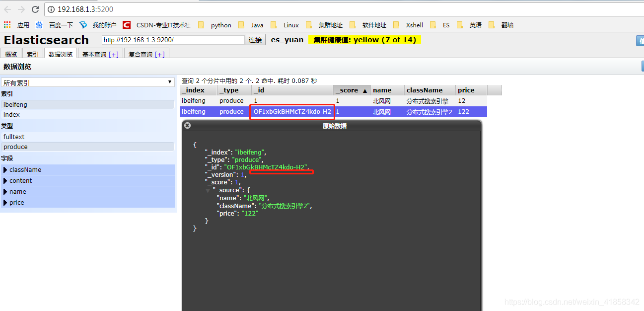Expand the price field filter
This screenshot has width=644, height=311.
tap(87, 203)
